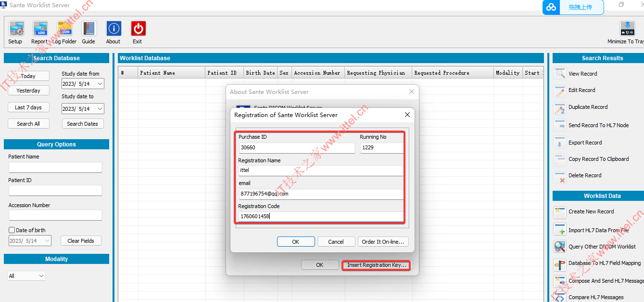Expand the Modality dropdown showing All
The height and width of the screenshot is (302, 644).
(26, 276)
